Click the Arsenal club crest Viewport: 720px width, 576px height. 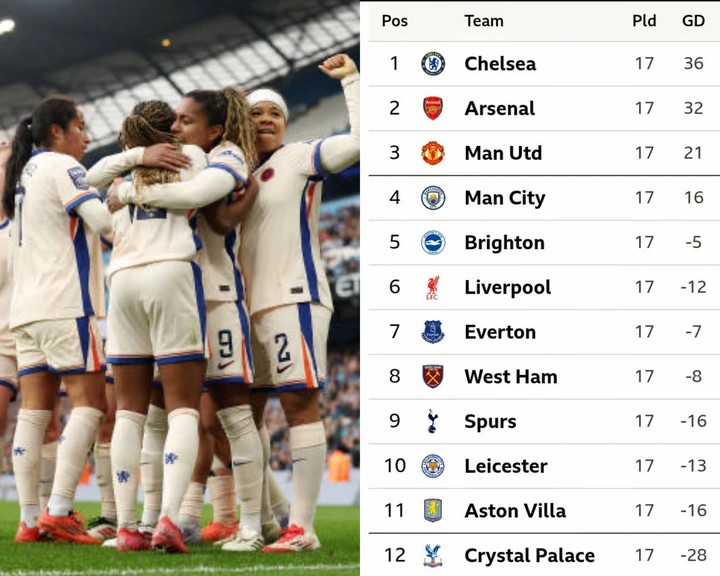(x=433, y=108)
